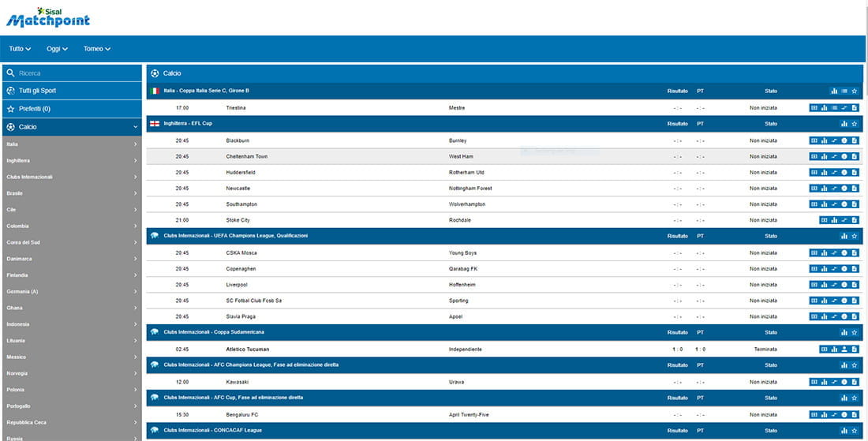This screenshot has height=441, width=868.
Task: Toggle the favorite star for UEFA Champions League Qualificazioni
Action: click(x=854, y=236)
